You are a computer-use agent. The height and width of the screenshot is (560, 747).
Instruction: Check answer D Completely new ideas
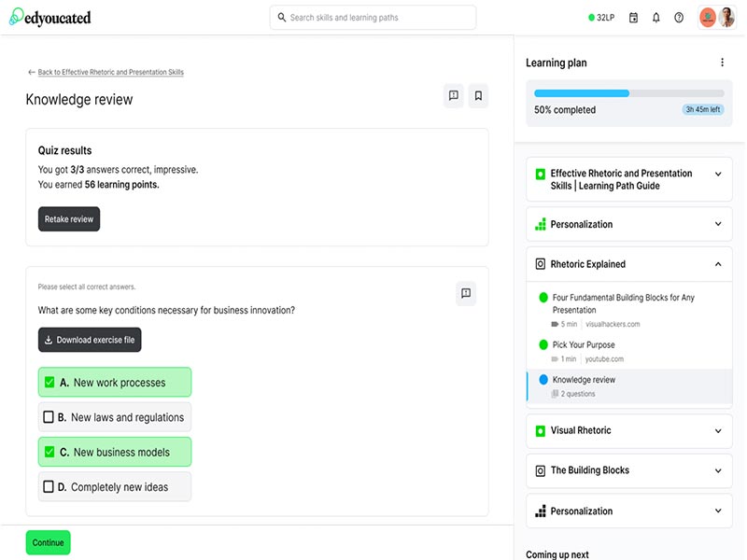click(49, 487)
